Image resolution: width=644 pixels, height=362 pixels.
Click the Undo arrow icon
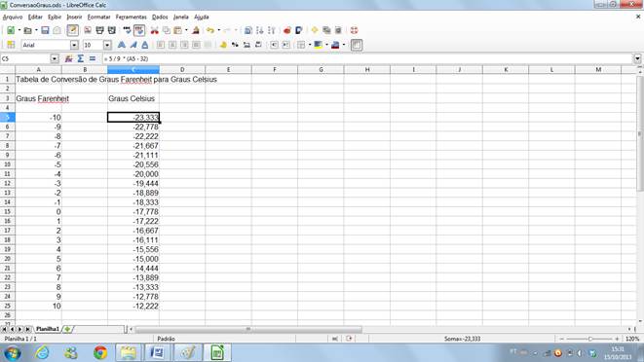coord(210,30)
